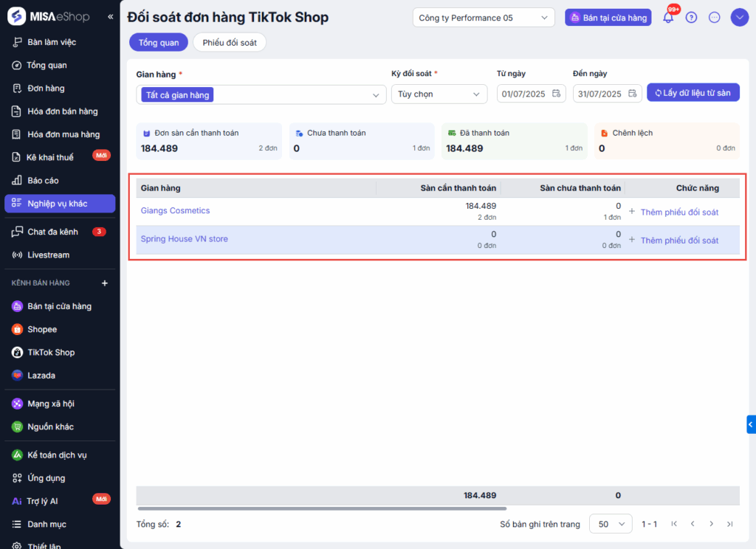Image resolution: width=756 pixels, height=549 pixels.
Task: Click Sàn chưa thanh toán column header
Action: [580, 188]
